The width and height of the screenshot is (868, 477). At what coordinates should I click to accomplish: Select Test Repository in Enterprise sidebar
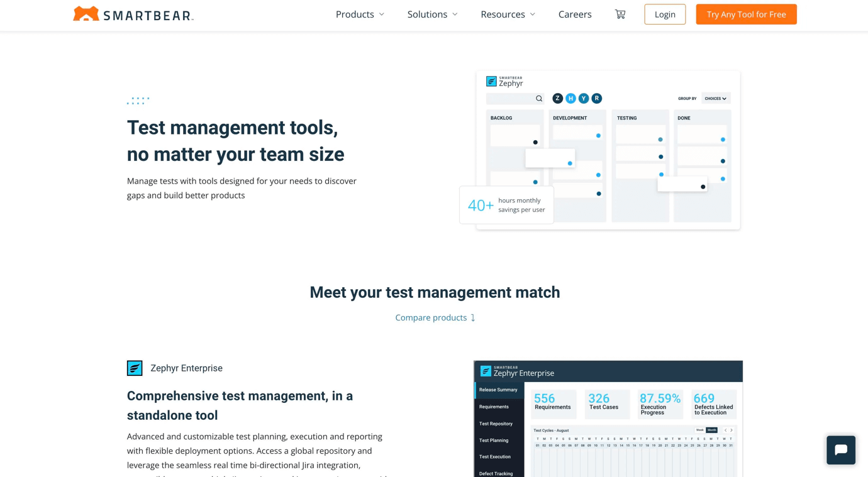[496, 424]
